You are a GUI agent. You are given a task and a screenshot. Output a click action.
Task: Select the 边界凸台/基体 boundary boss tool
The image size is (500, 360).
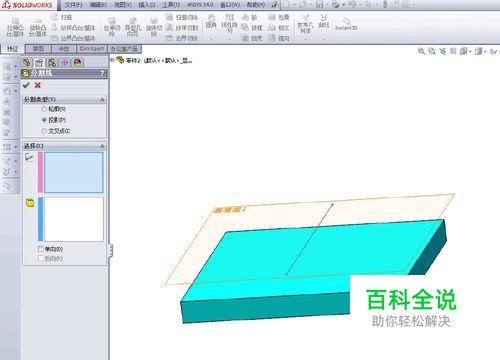(74, 38)
